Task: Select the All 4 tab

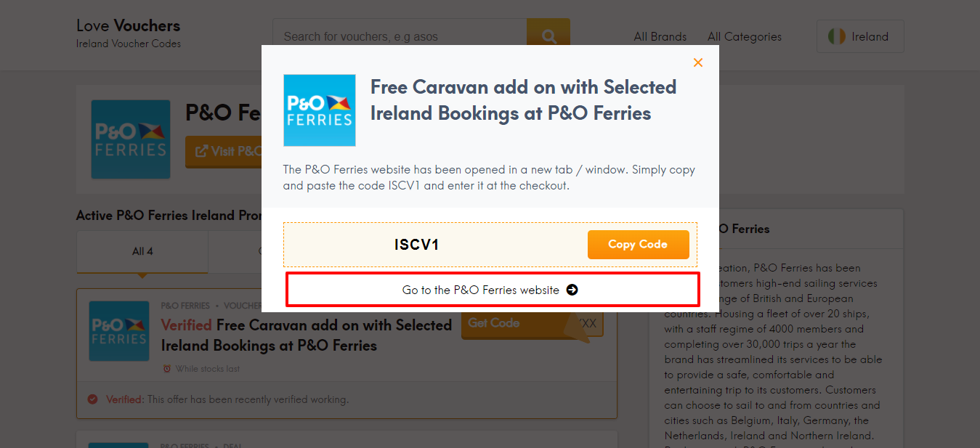Action: (142, 251)
